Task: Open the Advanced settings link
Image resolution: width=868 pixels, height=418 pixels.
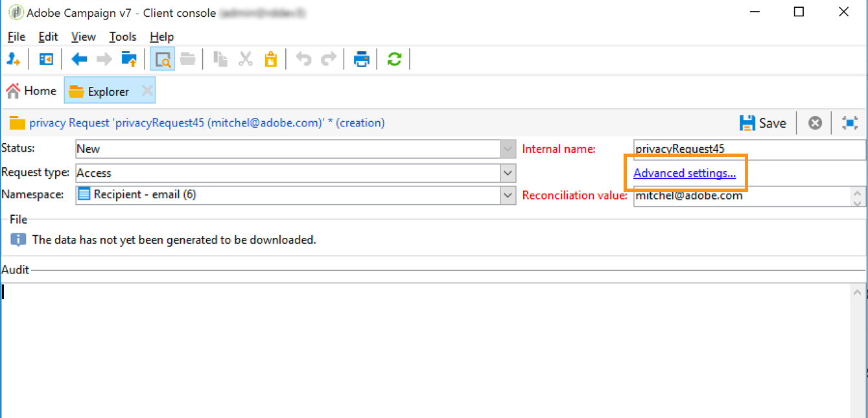Action: pos(685,173)
